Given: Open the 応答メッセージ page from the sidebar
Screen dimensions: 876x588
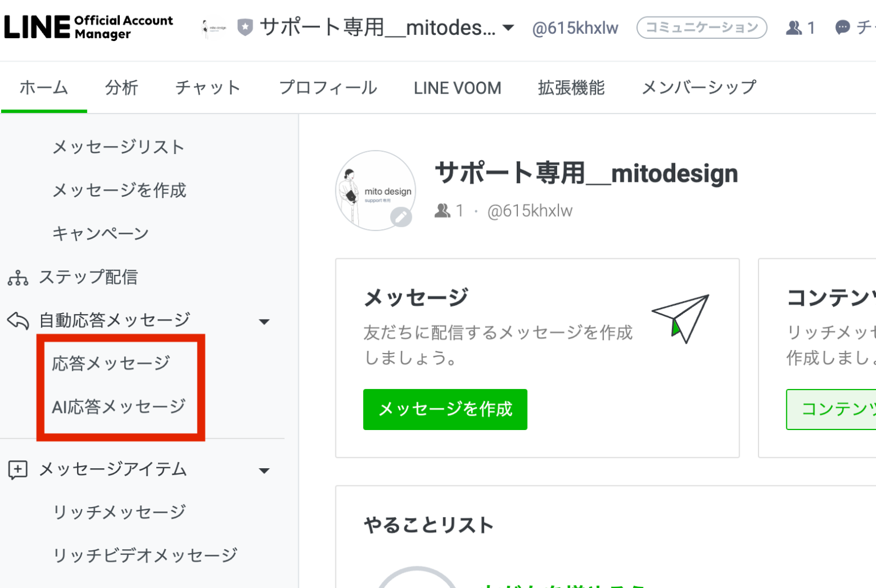Looking at the screenshot, I should click(111, 362).
